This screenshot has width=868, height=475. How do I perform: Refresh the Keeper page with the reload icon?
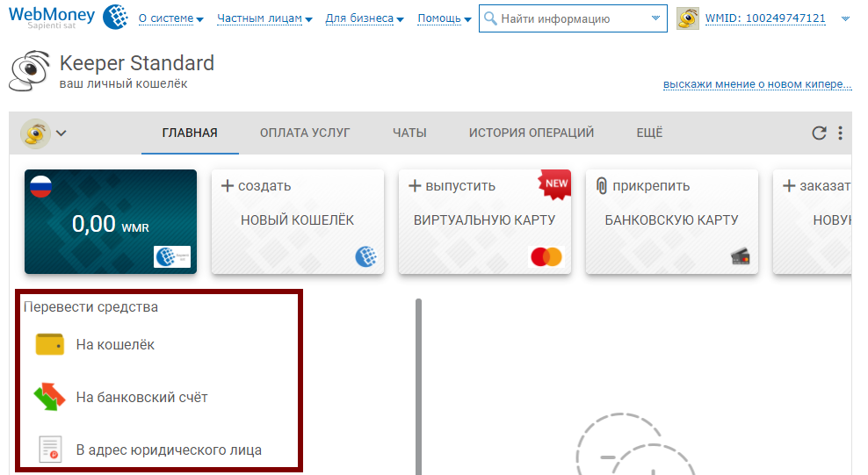coord(819,133)
